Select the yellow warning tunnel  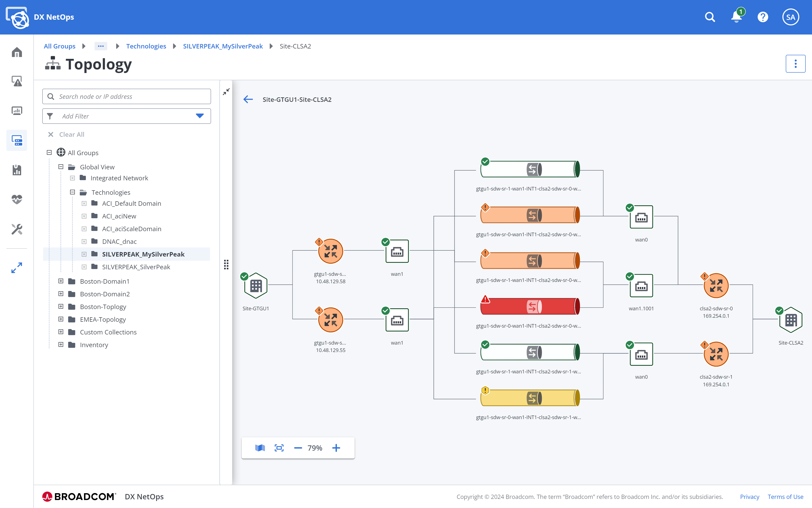pyautogui.click(x=530, y=398)
